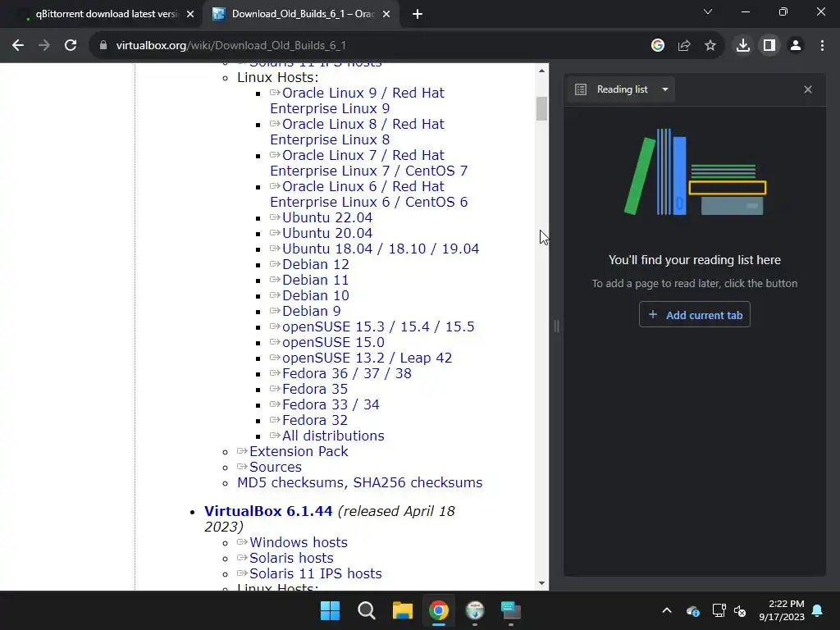This screenshot has height=630, width=840.
Task: Open Oracle Linux 7 / Red Hat link
Action: [368, 163]
